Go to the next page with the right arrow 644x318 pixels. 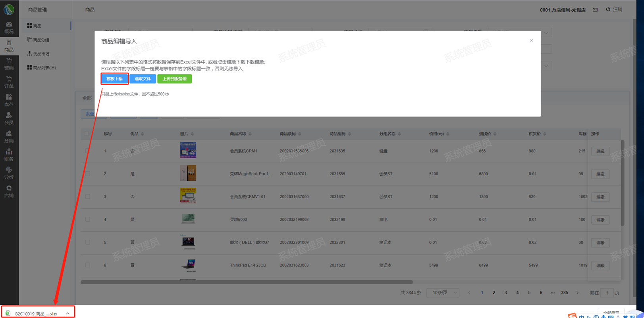click(x=577, y=293)
